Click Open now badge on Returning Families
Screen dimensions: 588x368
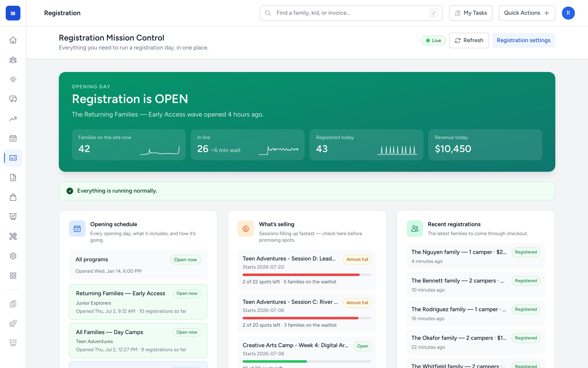(187, 294)
